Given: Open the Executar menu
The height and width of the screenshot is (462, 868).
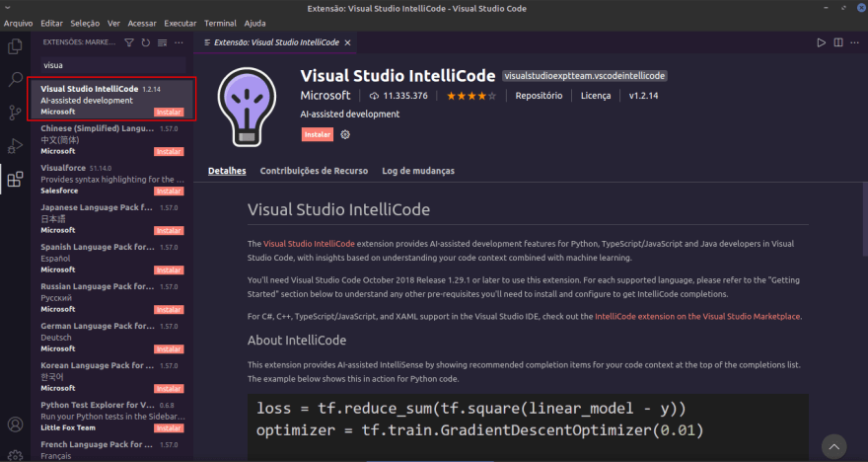Looking at the screenshot, I should (181, 24).
